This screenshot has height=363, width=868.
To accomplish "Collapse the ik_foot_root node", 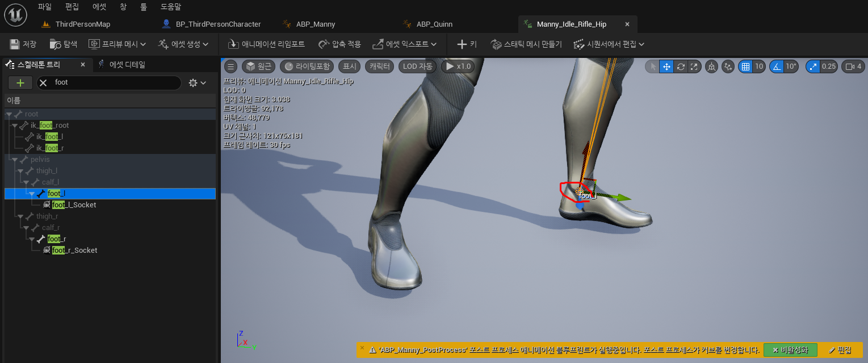I will 15,126.
